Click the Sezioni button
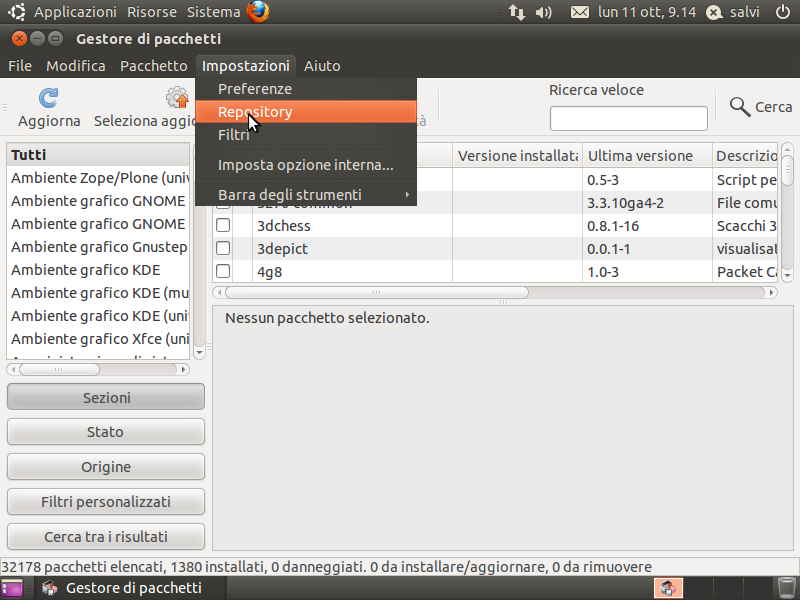Viewport: 800px width, 600px height. tap(106, 397)
